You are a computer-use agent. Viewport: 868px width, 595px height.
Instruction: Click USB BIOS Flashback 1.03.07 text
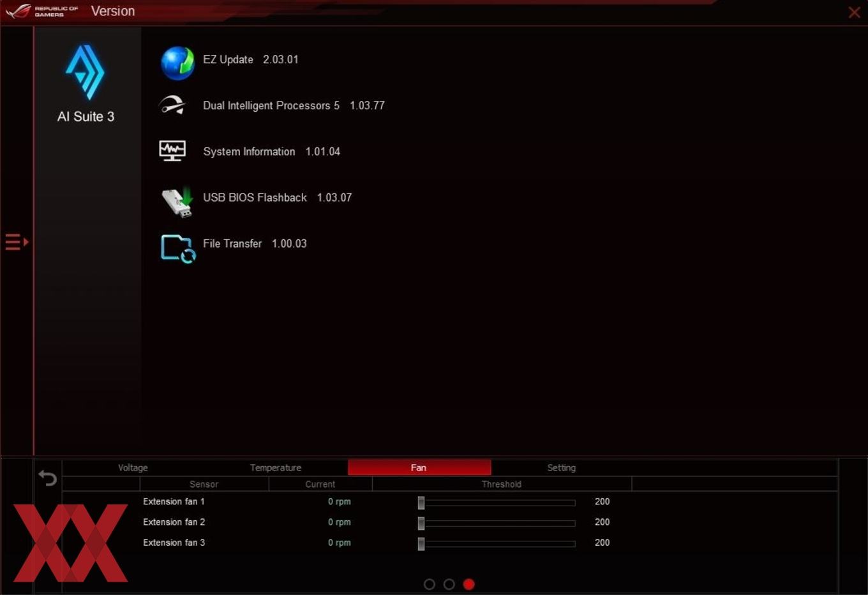(x=278, y=197)
